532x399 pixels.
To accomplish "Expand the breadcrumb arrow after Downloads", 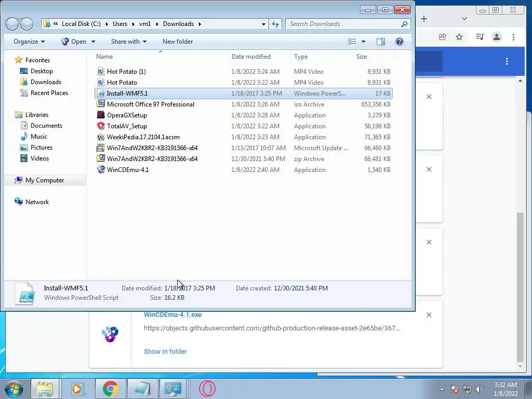I will (200, 24).
